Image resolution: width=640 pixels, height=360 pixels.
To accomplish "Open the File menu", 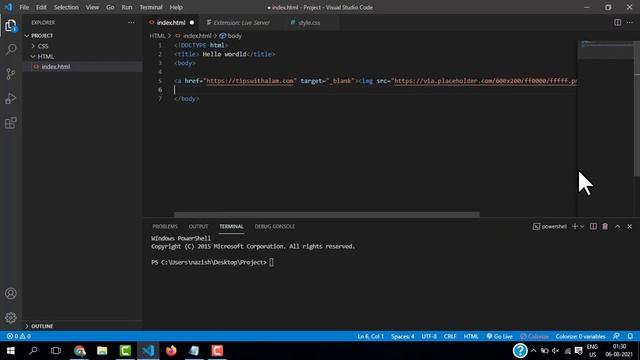I will (24, 7).
